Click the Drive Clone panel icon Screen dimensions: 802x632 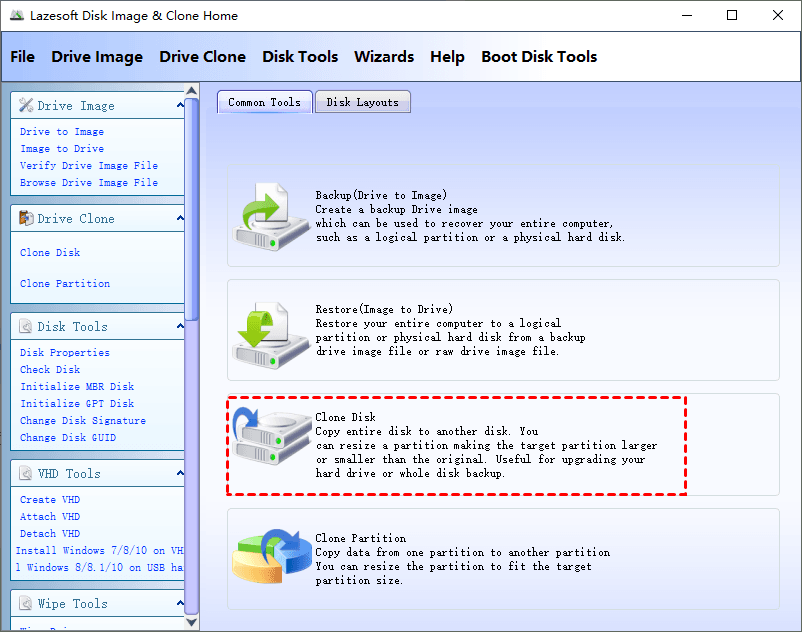[26, 218]
